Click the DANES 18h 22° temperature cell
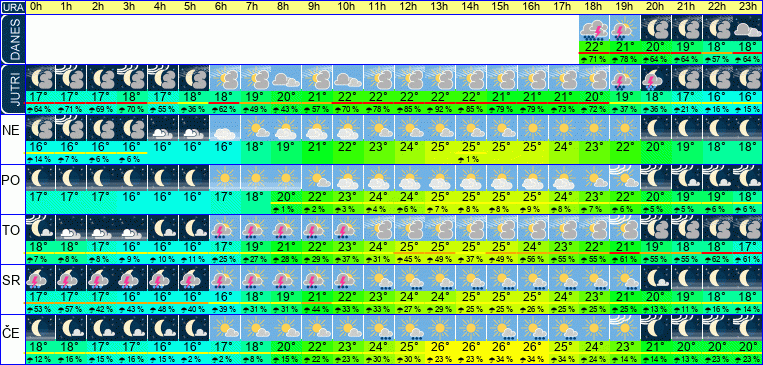This screenshot has height=365, width=763. tap(594, 47)
